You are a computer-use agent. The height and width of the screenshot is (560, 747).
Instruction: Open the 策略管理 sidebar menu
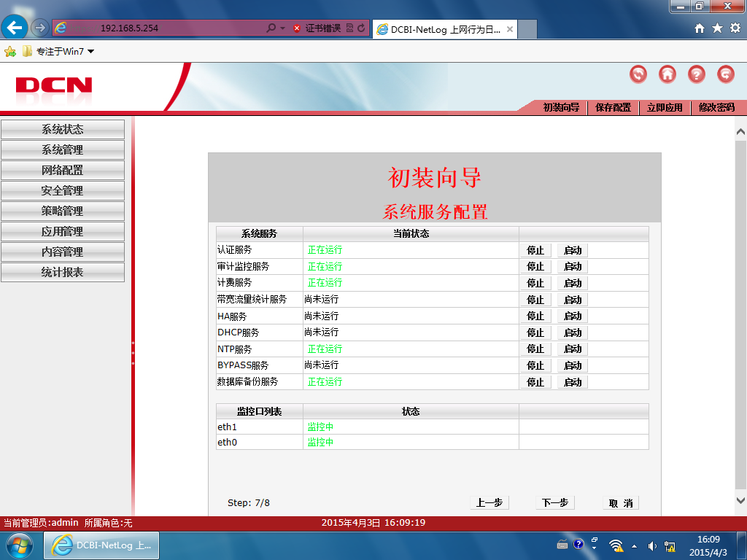pos(63,211)
